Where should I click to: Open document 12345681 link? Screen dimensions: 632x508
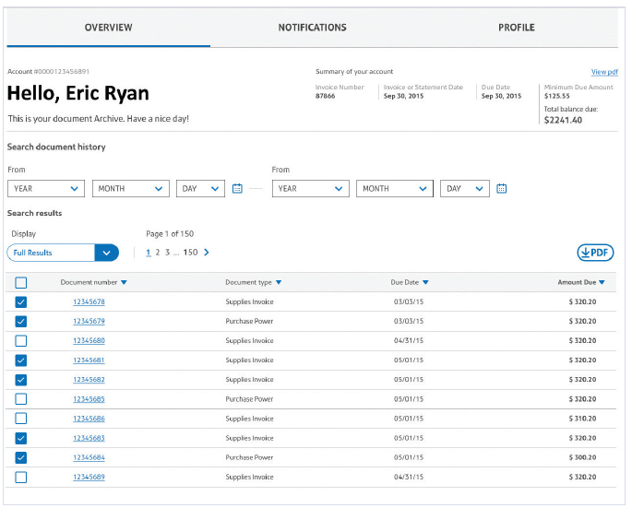(89, 360)
